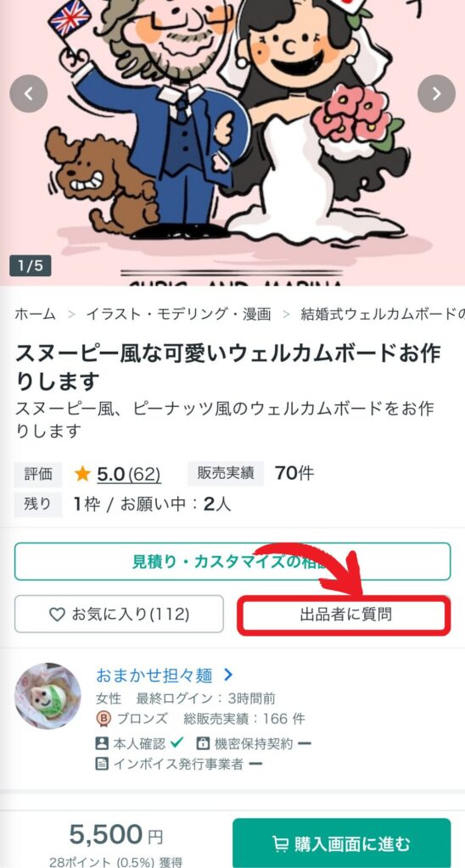Click the invoice issuer document icon
465x868 pixels.
tap(102, 765)
